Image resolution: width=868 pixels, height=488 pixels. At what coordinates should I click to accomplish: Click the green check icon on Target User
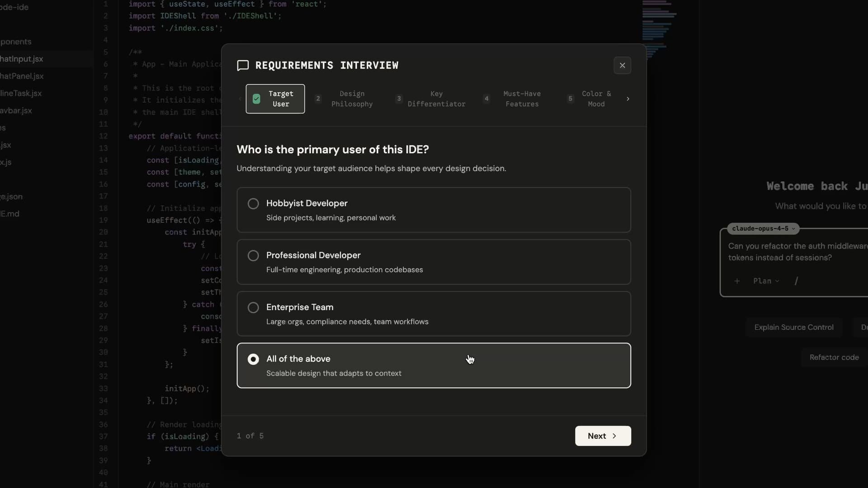(256, 99)
